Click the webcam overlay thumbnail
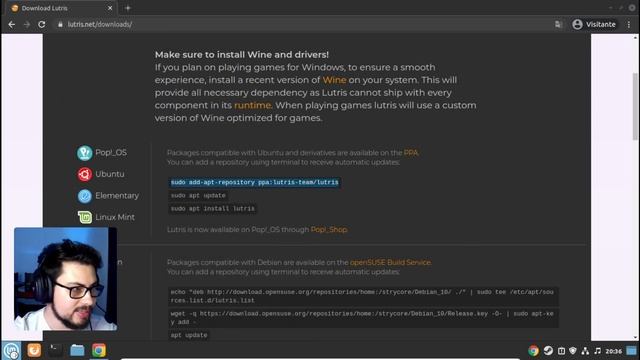 coord(65,279)
